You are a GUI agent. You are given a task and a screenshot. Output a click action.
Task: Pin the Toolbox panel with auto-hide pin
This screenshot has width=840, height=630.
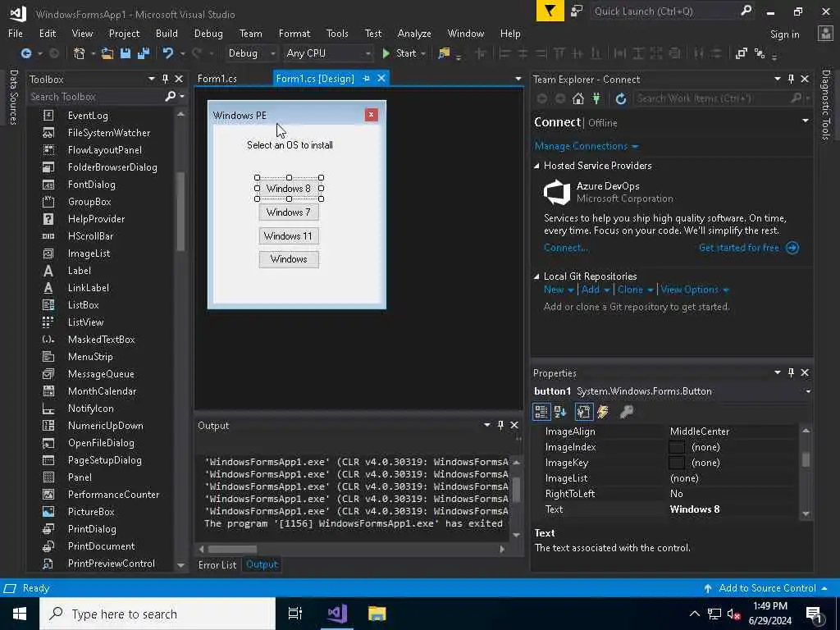coord(165,80)
